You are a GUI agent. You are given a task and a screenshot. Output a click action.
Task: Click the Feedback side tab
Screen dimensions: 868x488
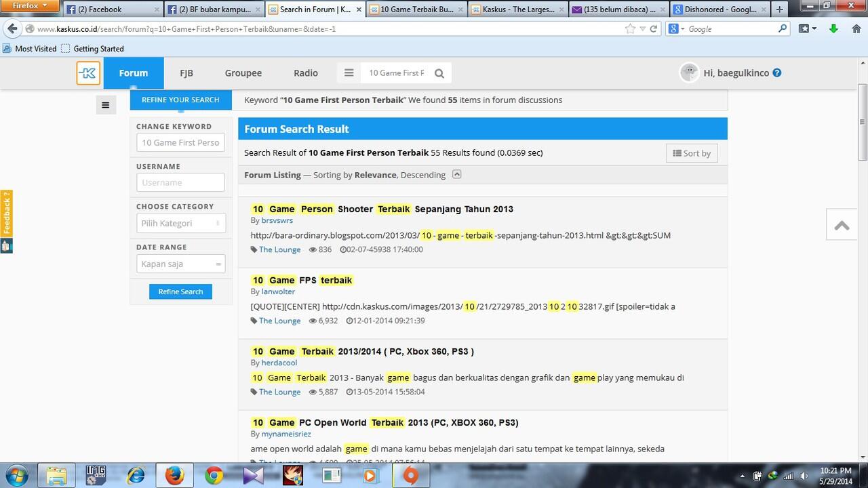6,213
